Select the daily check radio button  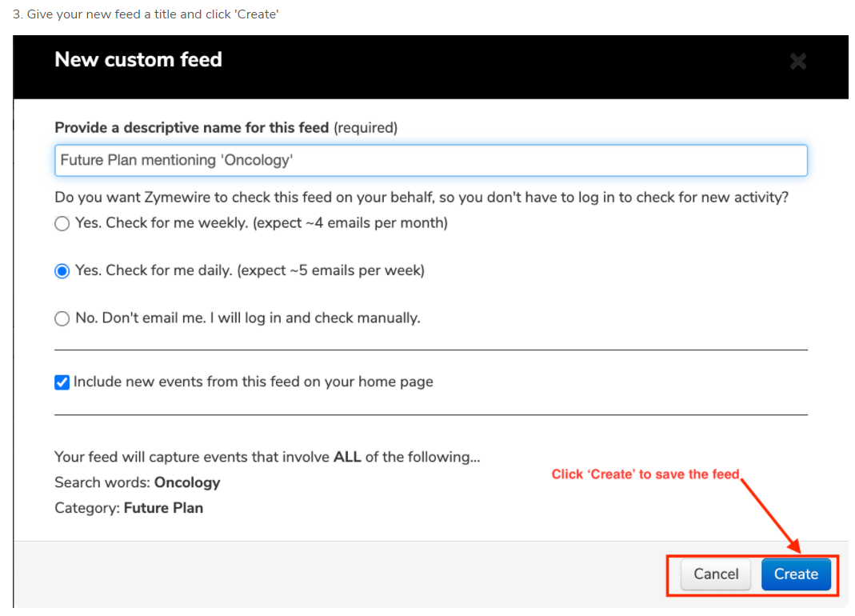point(62,271)
